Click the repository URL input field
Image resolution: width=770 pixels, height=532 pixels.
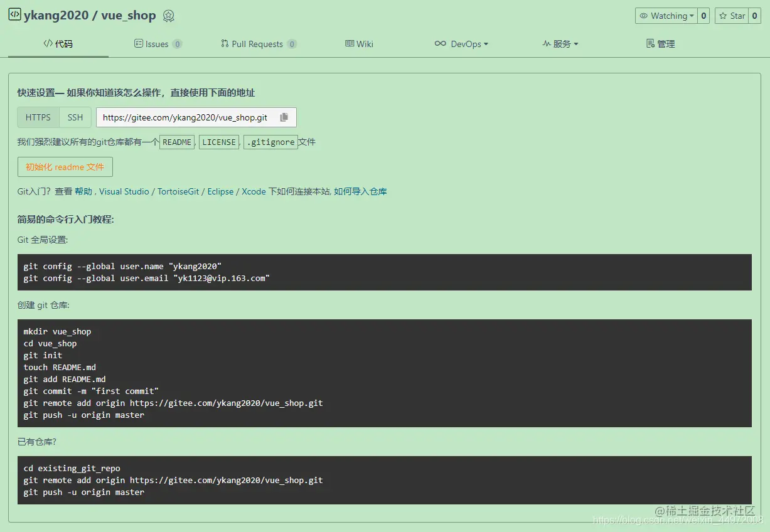click(x=196, y=117)
